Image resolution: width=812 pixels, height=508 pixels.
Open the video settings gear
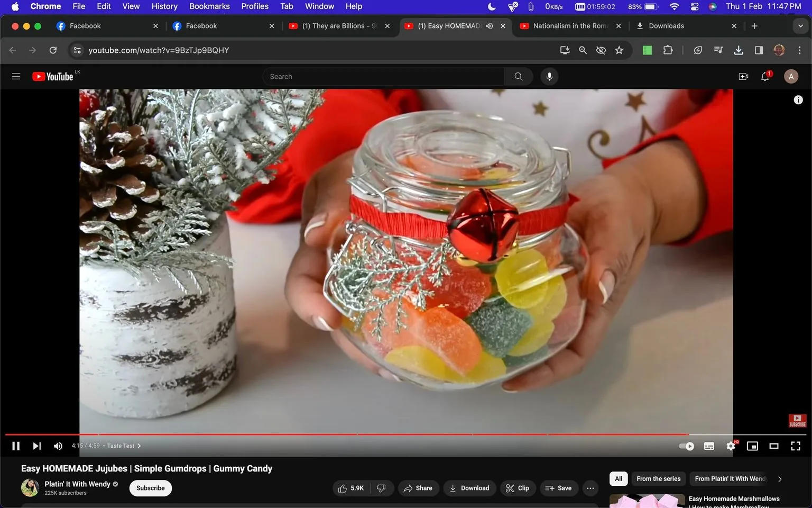(731, 446)
